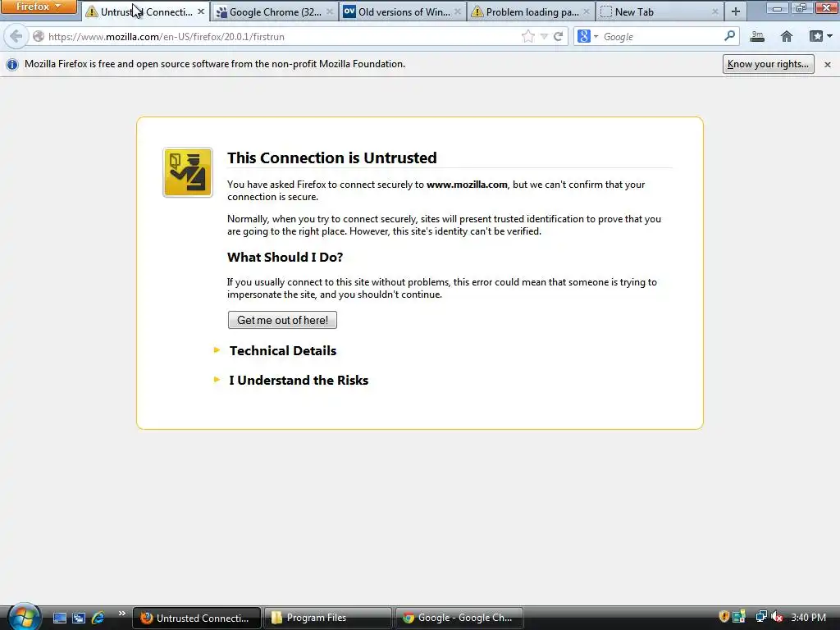Click the What Should I Do? heading
The height and width of the screenshot is (630, 840).
click(x=285, y=257)
